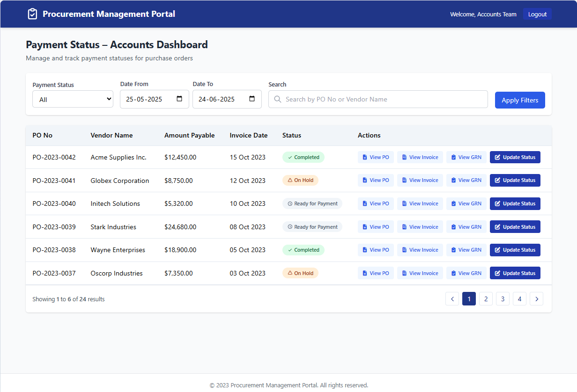This screenshot has height=392, width=577.
Task: Jump to page 4 of results
Action: coord(519,298)
